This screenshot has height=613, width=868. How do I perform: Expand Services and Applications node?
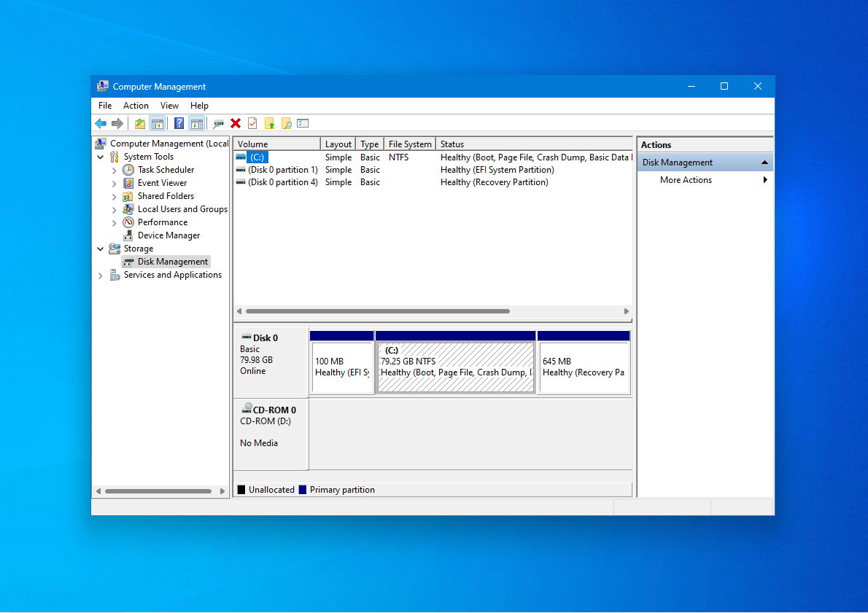pos(101,276)
